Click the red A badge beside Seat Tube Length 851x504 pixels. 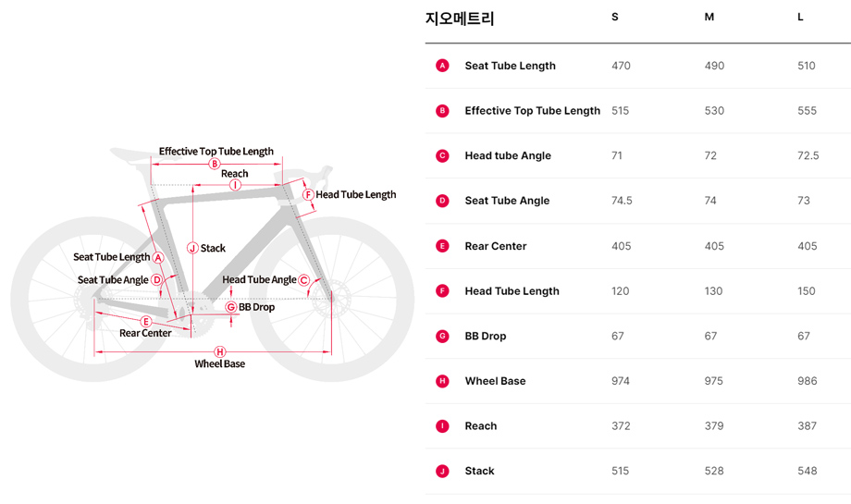click(442, 66)
